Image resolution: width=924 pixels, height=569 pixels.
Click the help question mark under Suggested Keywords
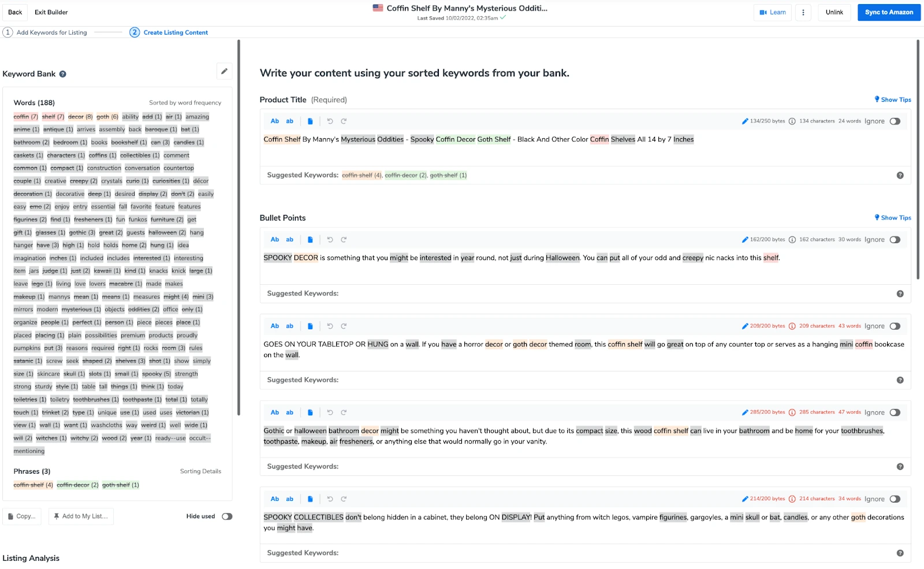[x=900, y=175]
